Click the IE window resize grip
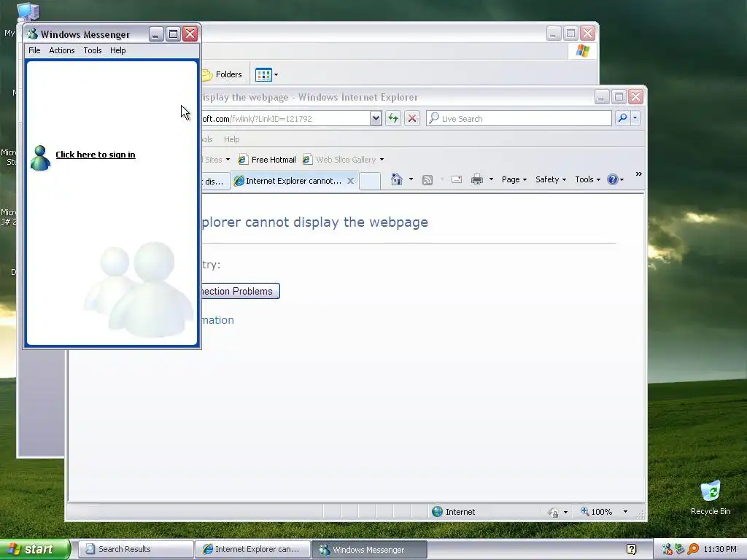Viewport: 747px width, 560px height. tap(640, 515)
